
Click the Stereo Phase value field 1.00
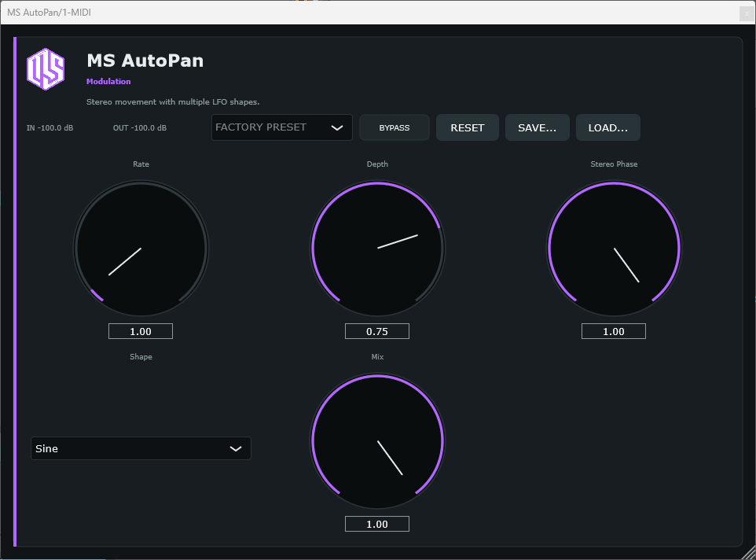pyautogui.click(x=614, y=331)
